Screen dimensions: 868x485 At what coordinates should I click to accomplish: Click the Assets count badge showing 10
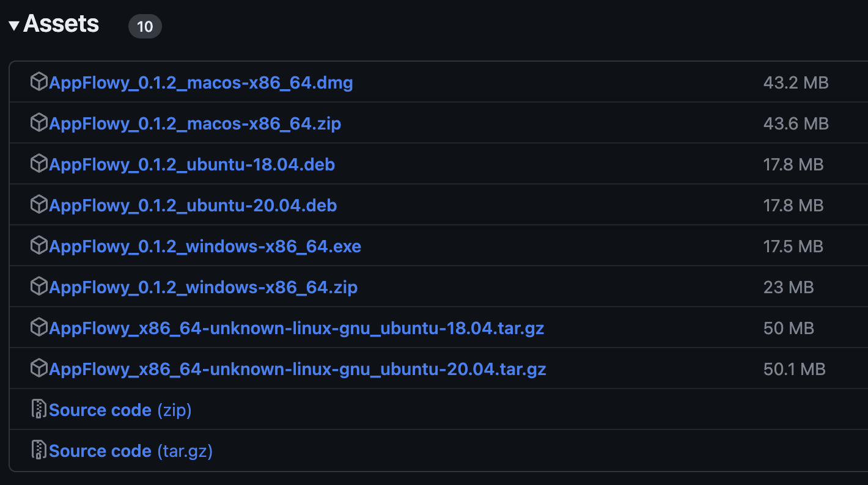pyautogui.click(x=145, y=27)
